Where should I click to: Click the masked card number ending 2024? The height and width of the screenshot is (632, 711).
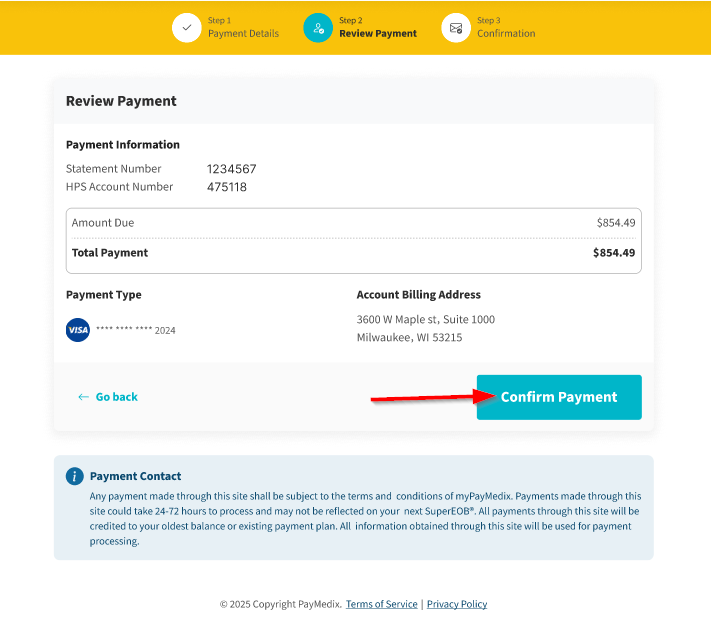[135, 330]
